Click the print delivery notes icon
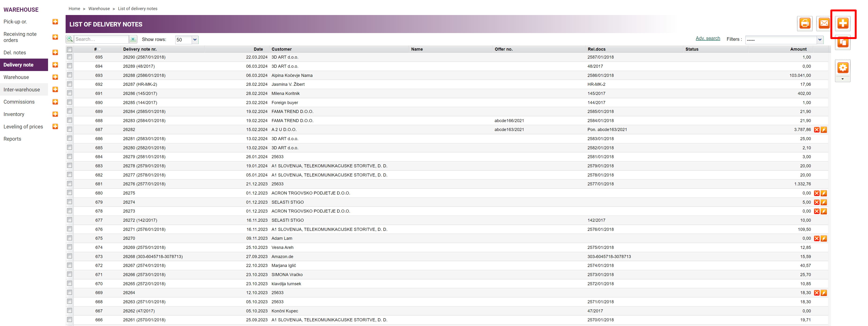This screenshot has height=326, width=868. [805, 23]
